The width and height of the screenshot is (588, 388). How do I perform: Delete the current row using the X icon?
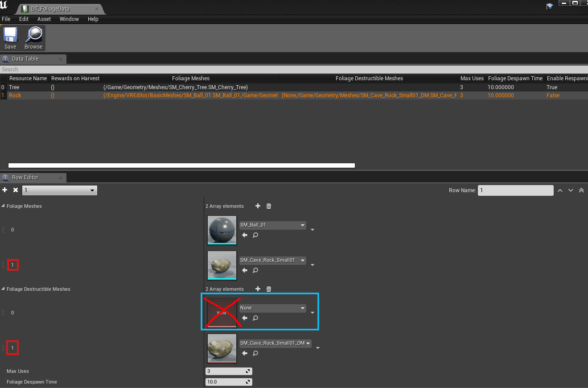click(15, 190)
